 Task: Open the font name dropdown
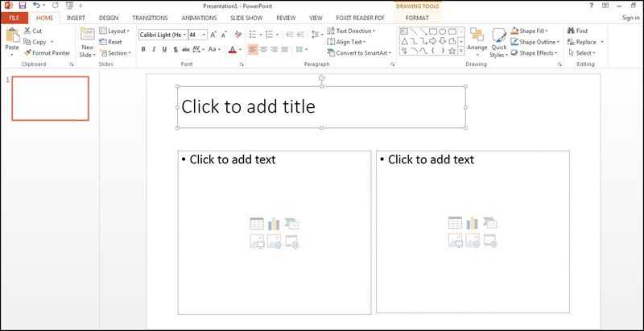click(184, 35)
